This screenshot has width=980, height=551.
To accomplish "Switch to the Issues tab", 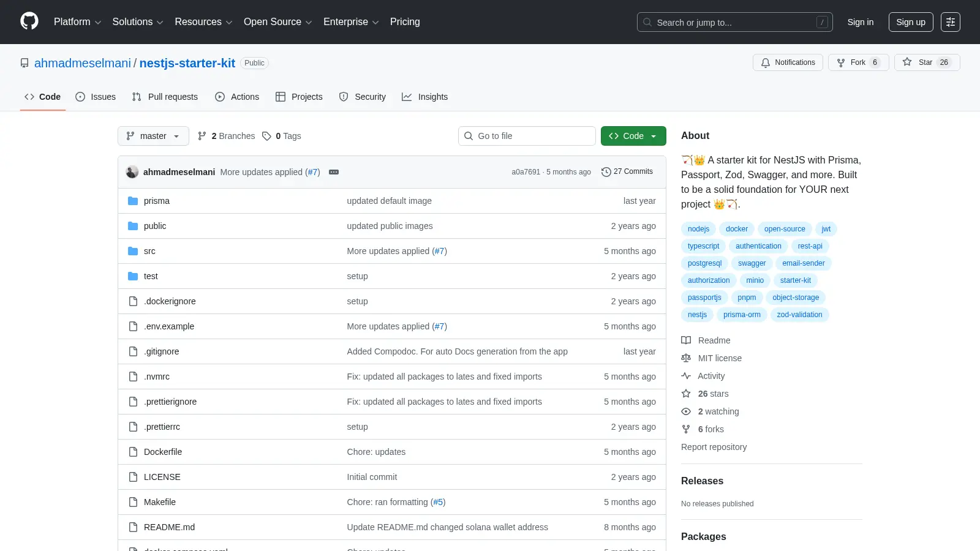I will click(96, 97).
